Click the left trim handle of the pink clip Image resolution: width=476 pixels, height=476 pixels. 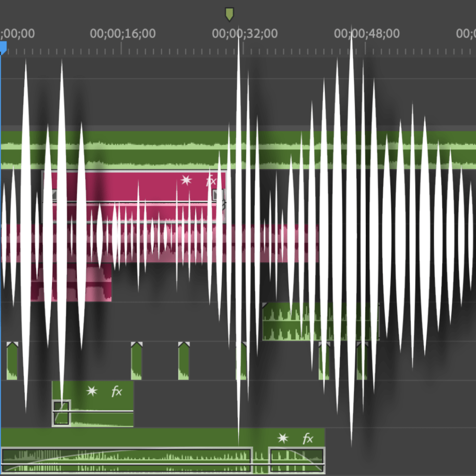54,195
